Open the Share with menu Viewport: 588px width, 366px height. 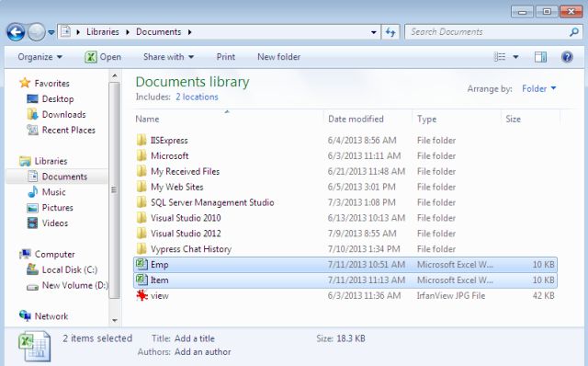pyautogui.click(x=168, y=57)
